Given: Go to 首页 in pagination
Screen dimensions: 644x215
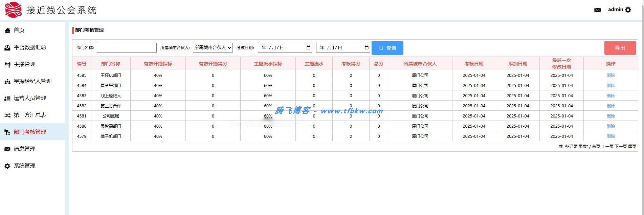Looking at the screenshot, I should [596, 147].
